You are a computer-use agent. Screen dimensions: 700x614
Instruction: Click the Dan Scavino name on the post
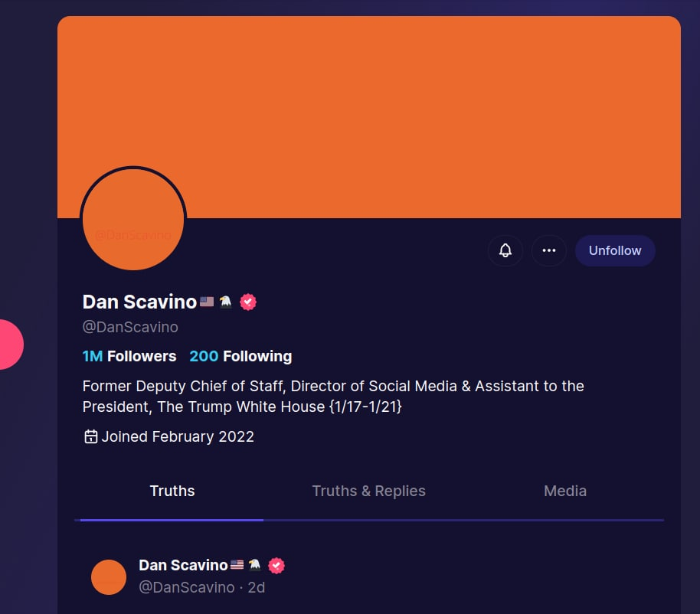pyautogui.click(x=183, y=565)
